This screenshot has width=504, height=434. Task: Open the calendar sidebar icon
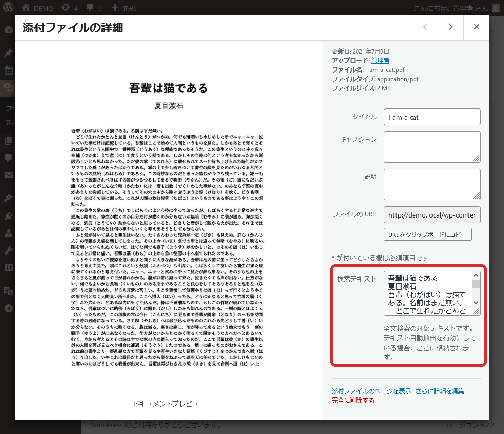(9, 70)
